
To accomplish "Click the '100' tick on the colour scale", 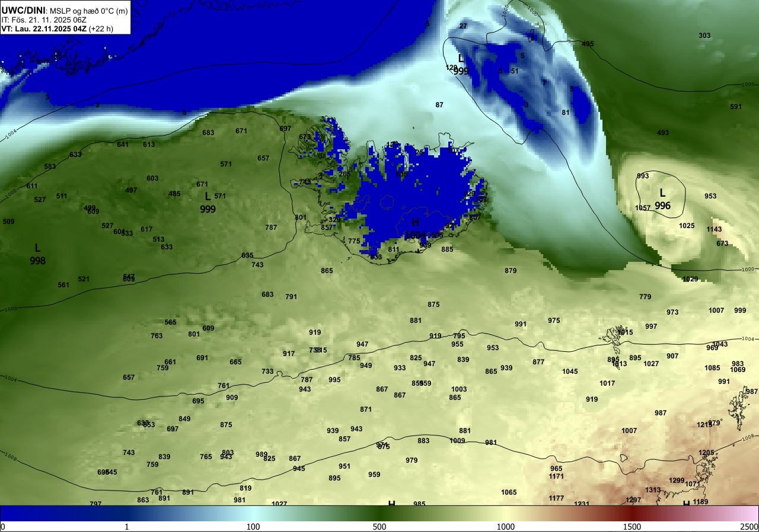I will click(253, 527).
